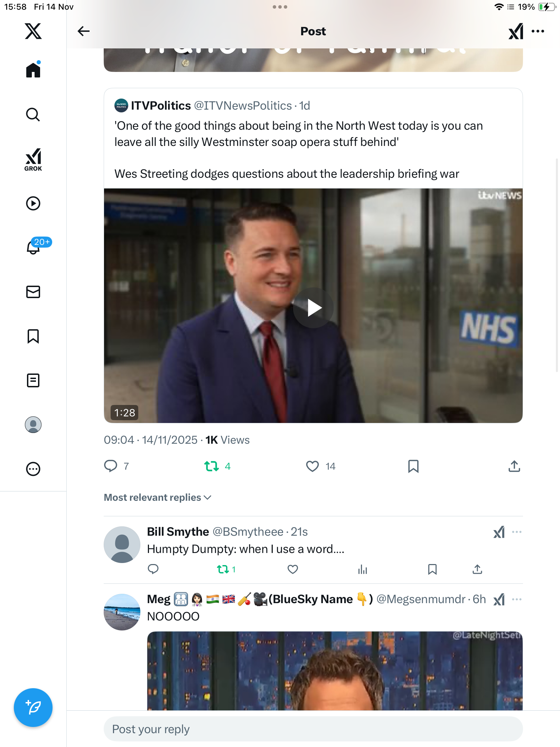Screen dimensions: 560x747
Task: Open Direct Messages envelope icon
Action: [33, 292]
